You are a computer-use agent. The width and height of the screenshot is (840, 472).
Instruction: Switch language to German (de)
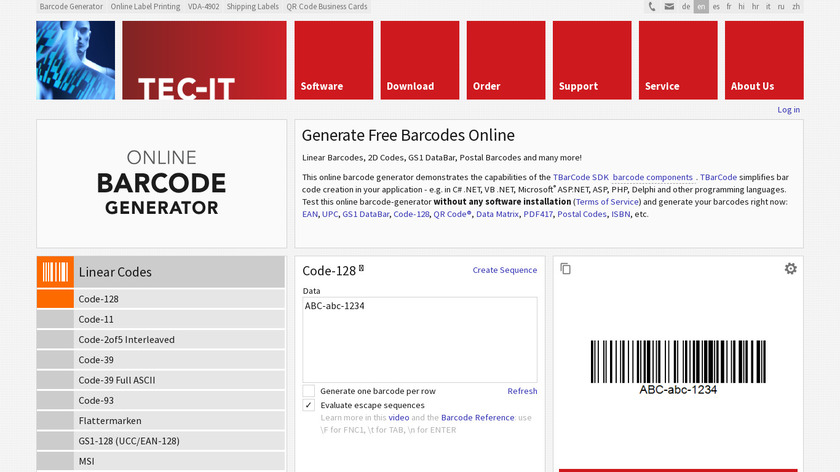pyautogui.click(x=686, y=6)
